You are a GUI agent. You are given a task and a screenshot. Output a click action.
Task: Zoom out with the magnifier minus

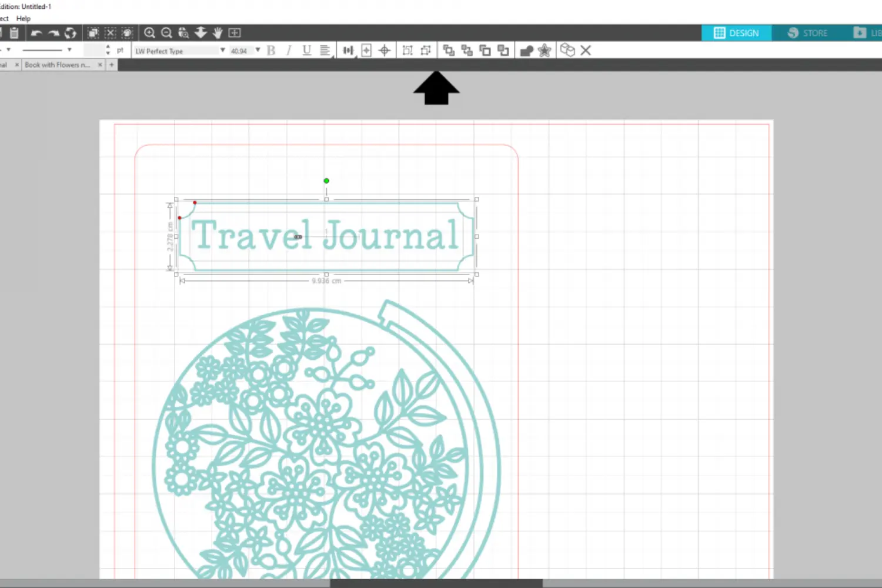[167, 33]
